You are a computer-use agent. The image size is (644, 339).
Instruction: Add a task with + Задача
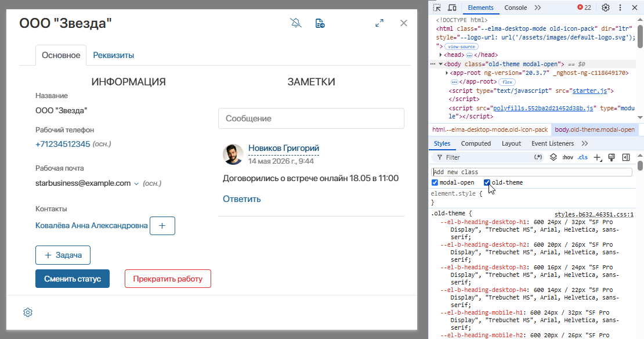[63, 255]
